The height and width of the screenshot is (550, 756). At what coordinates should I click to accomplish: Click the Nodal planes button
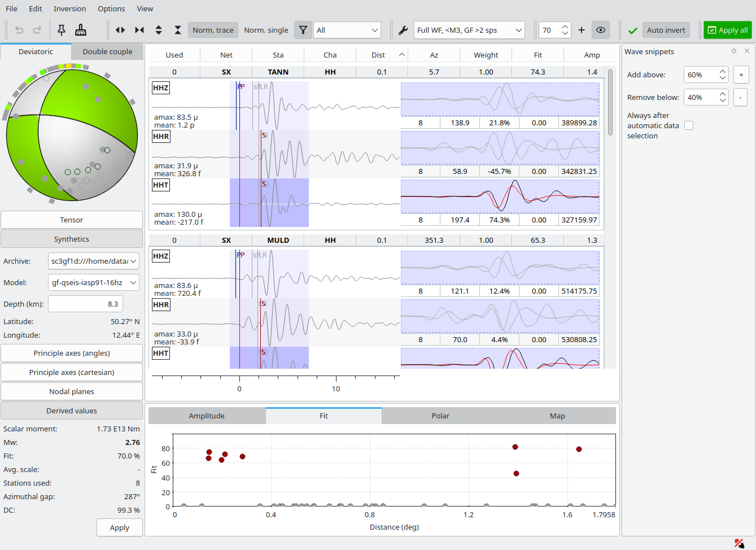point(72,391)
